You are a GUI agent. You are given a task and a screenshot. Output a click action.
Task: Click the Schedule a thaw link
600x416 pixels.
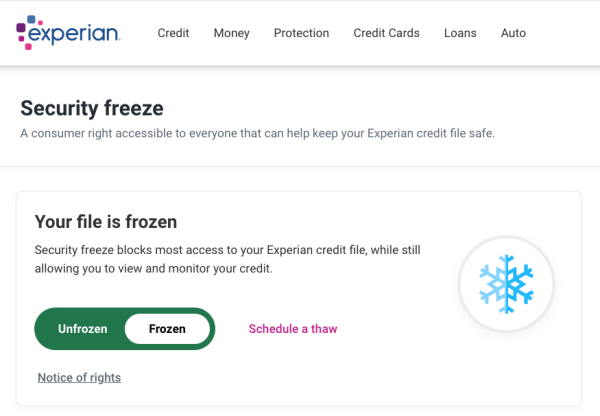click(x=293, y=329)
